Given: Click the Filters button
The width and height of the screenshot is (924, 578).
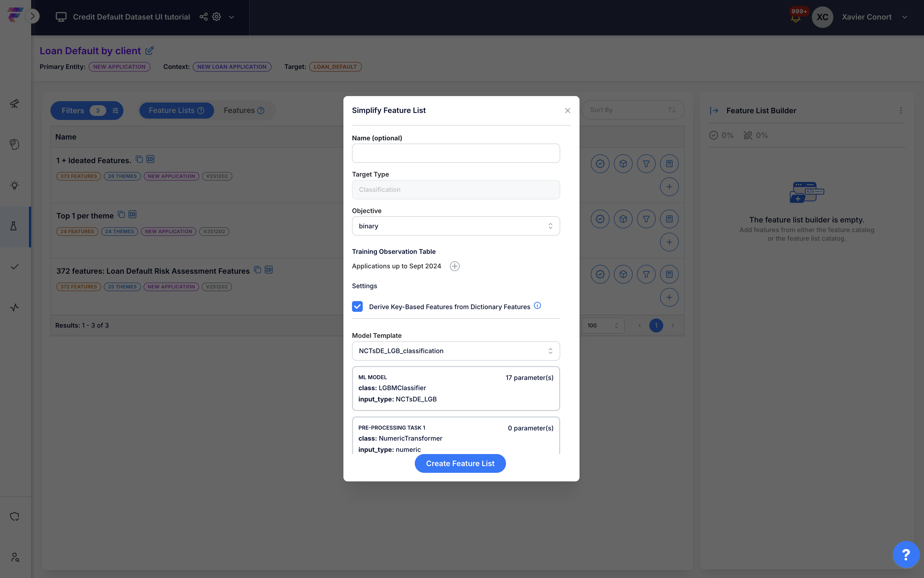Looking at the screenshot, I should click(x=86, y=111).
